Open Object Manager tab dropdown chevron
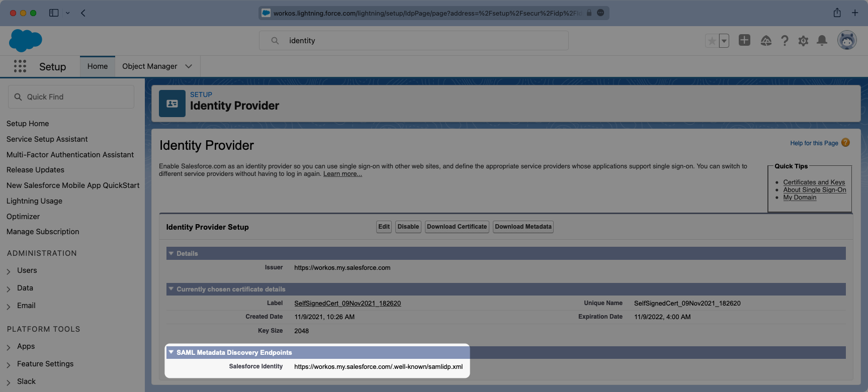Viewport: 868px width, 392px height. click(x=189, y=66)
